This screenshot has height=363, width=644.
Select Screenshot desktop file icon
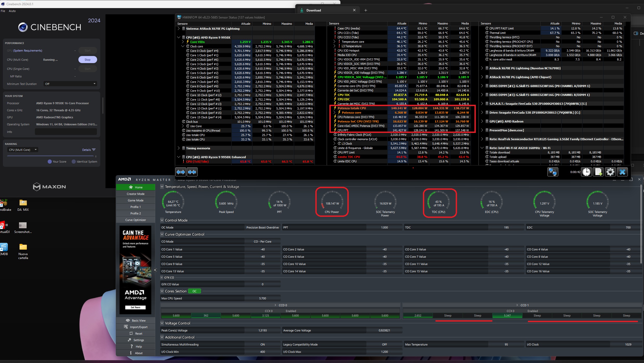pos(23,227)
